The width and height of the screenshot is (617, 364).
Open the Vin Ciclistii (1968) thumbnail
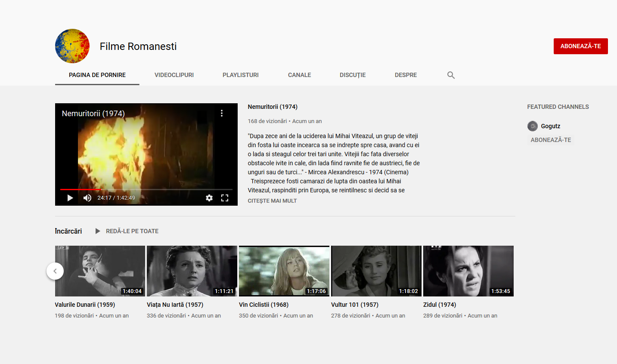[x=284, y=271]
